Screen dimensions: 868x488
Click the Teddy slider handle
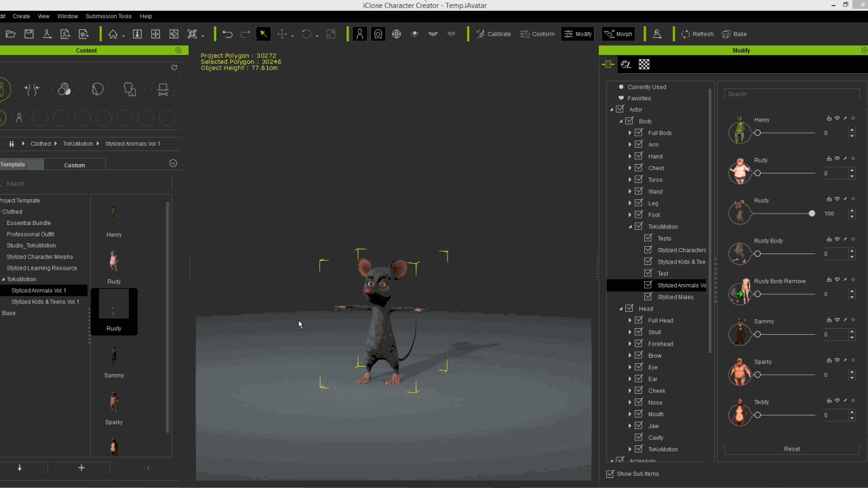click(x=757, y=415)
